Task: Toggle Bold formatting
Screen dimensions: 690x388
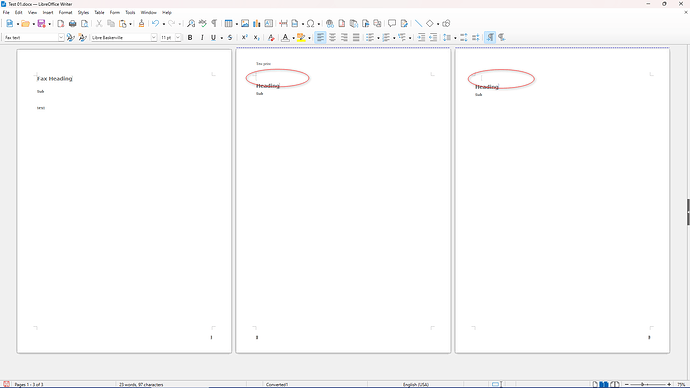Action: pos(190,38)
